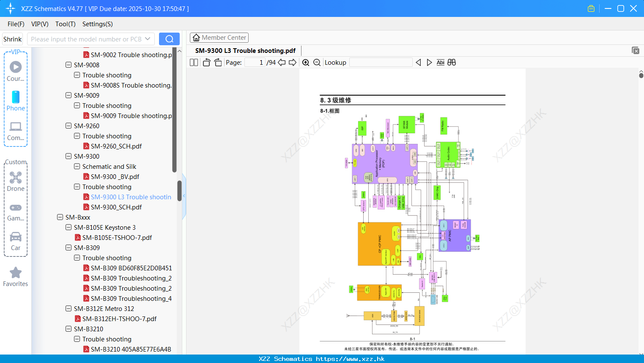Screen dimensions: 644x363
Task: Click the blue search button
Action: (169, 39)
